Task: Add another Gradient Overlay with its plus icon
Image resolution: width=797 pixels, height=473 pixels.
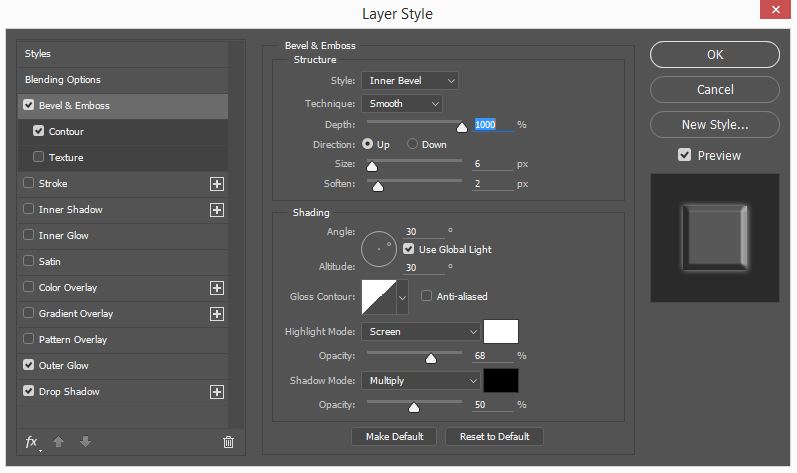Action: coord(217,314)
